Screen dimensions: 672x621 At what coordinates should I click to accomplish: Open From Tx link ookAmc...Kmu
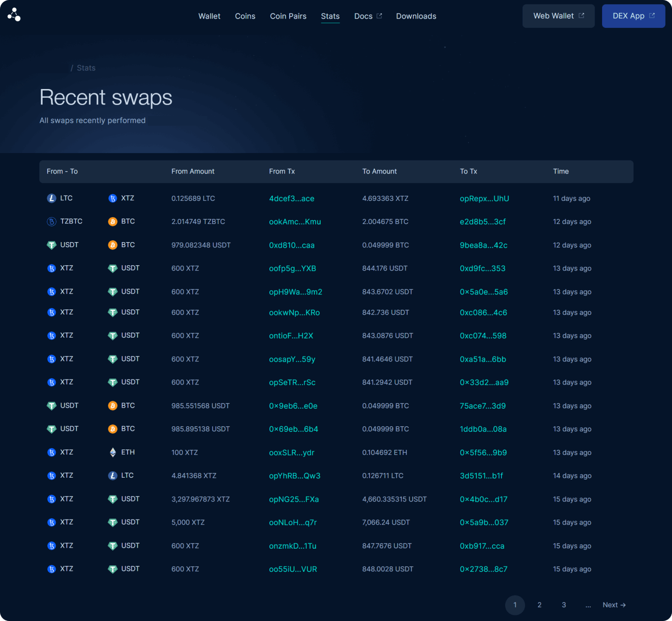(x=295, y=222)
